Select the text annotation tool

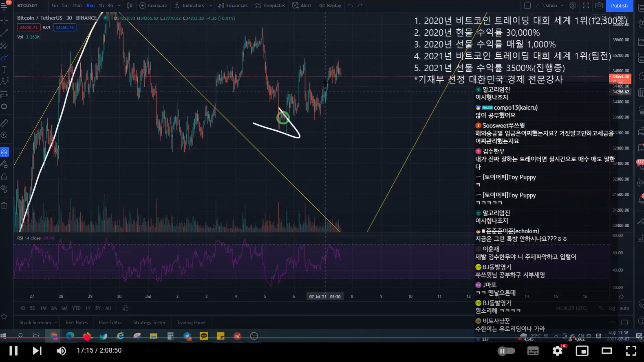tap(4, 70)
